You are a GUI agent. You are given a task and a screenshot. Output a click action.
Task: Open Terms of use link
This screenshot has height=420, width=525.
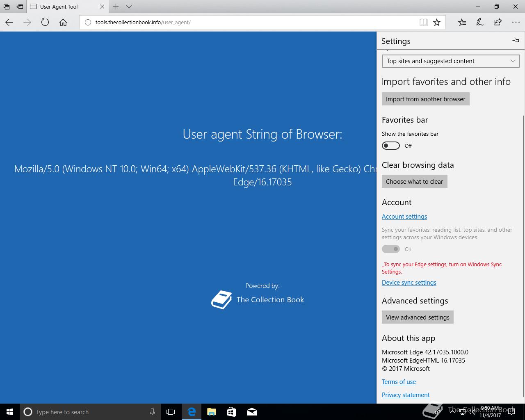[399, 382]
